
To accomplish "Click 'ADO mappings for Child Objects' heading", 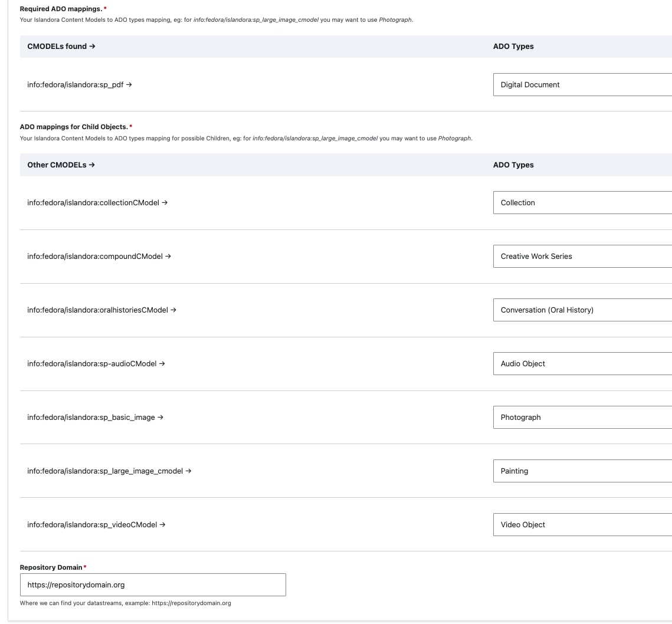I will point(74,127).
